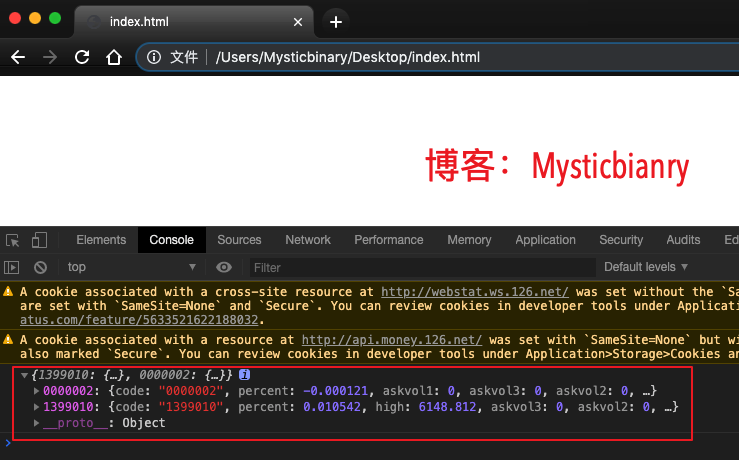This screenshot has height=460, width=739.
Task: Expand the __proto__ Object entry
Action: point(36,423)
